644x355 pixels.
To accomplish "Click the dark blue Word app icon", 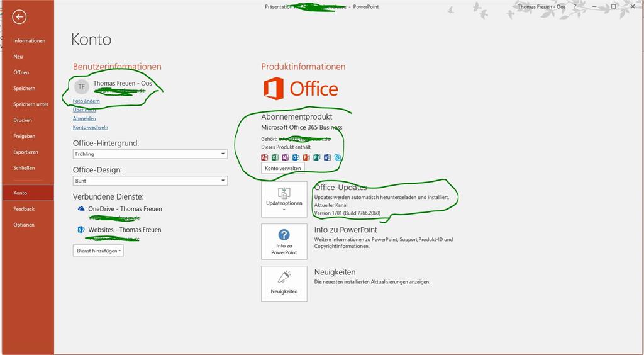I will (x=327, y=157).
